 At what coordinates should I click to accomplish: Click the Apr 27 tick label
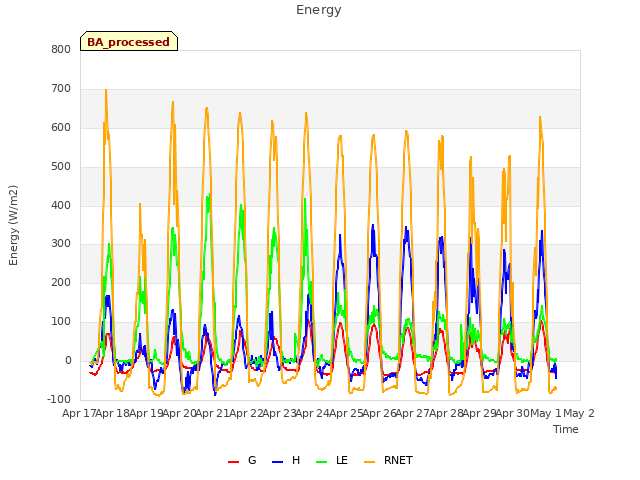point(412,413)
